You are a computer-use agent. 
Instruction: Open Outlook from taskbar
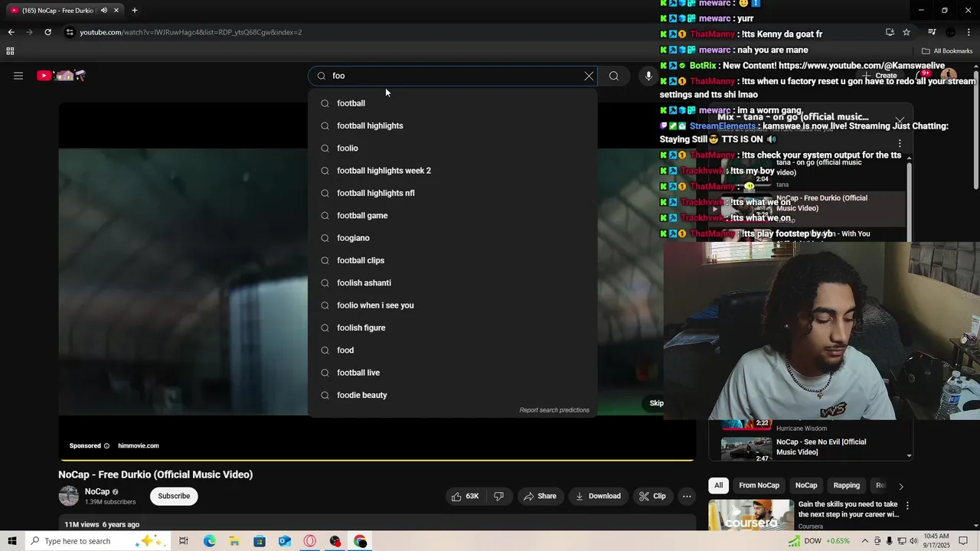click(285, 541)
